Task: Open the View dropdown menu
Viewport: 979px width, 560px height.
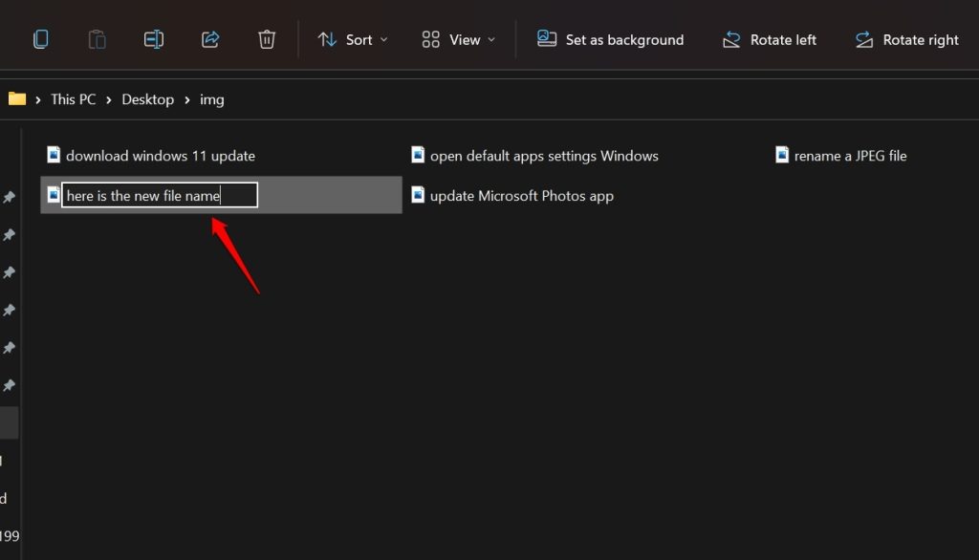Action: click(x=458, y=39)
